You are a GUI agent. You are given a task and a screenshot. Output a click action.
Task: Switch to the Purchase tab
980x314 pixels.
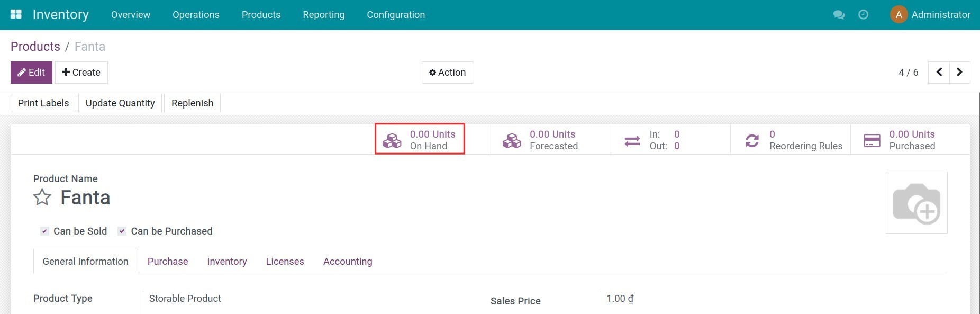[x=167, y=261]
